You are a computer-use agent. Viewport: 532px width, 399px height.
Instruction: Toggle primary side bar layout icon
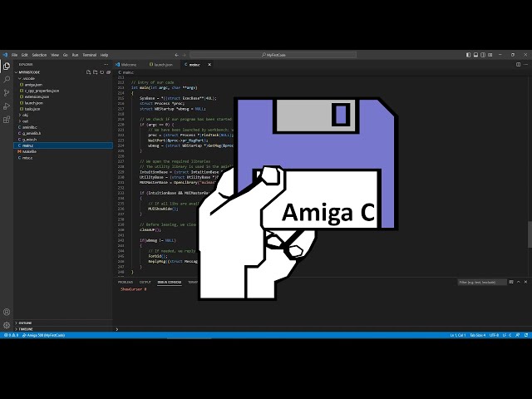coord(468,55)
